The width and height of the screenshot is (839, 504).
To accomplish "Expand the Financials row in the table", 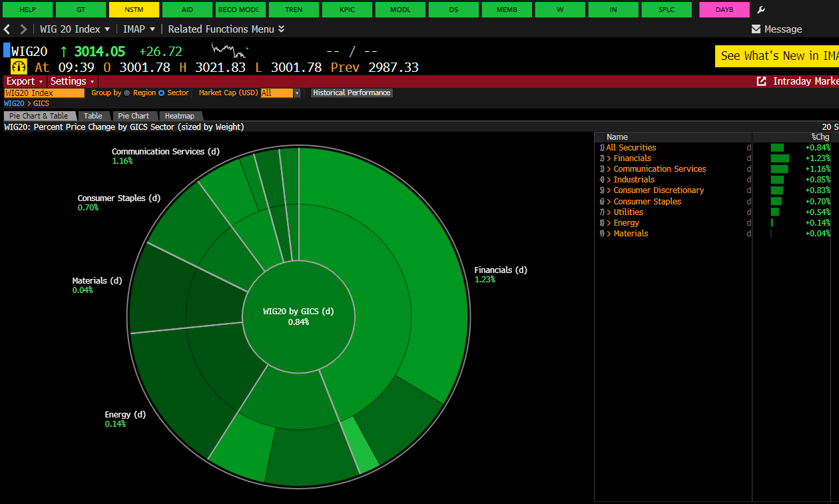I will tap(609, 158).
